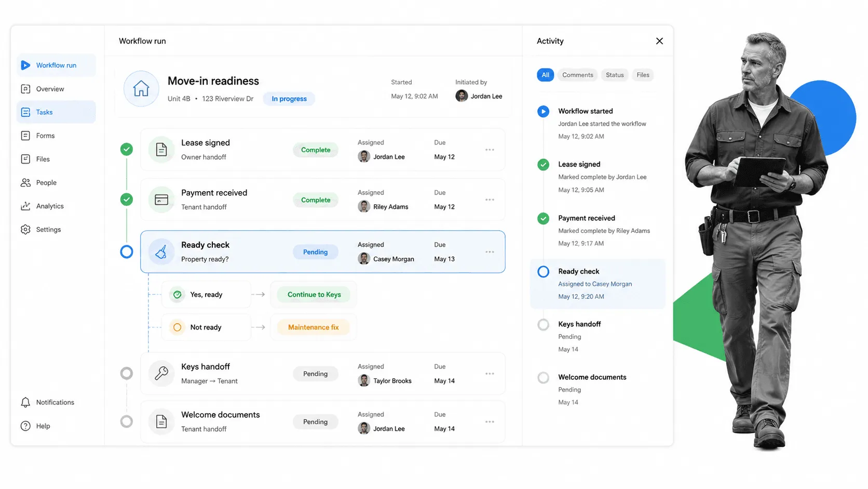This screenshot has height=489, width=868.
Task: Open the Lease signed row more options
Action: [x=490, y=150]
